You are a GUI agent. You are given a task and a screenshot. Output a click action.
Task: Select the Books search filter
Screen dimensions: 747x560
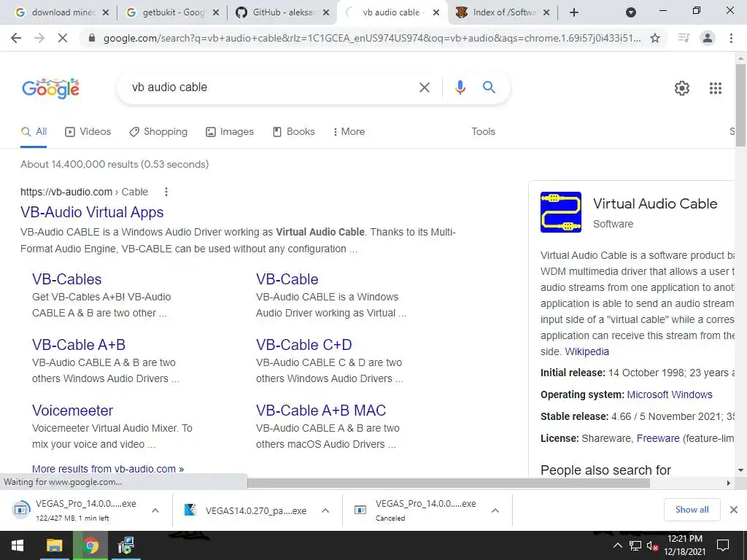293,132
